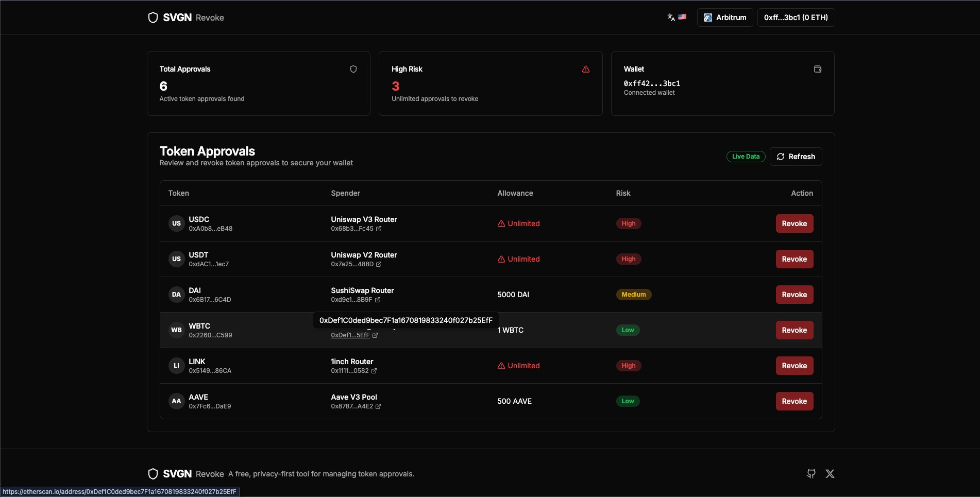This screenshot has width=980, height=497.
Task: Click the alert triangle on High Risk card
Action: click(x=585, y=69)
